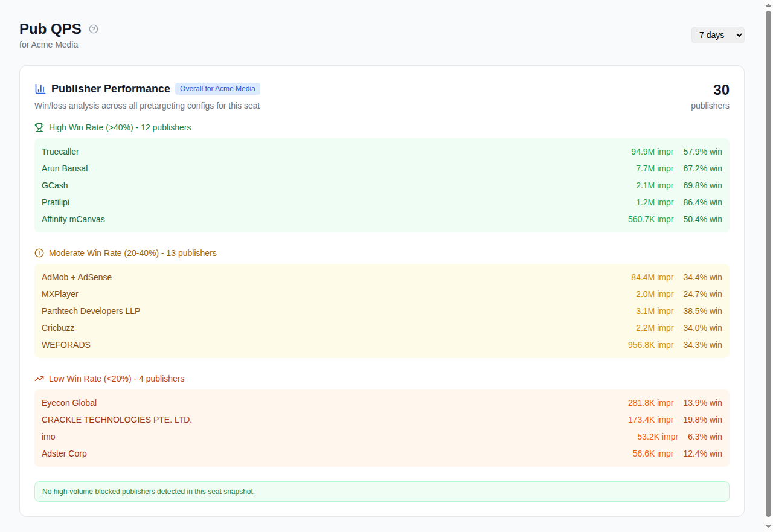Open Cricbuzz in the moderate list
This screenshot has height=532, width=773.
tap(58, 328)
